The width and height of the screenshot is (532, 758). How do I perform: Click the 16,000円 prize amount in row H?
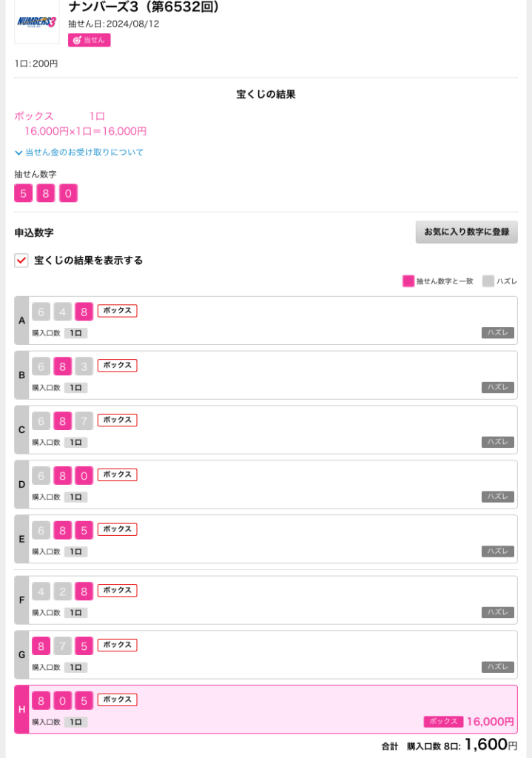click(490, 721)
